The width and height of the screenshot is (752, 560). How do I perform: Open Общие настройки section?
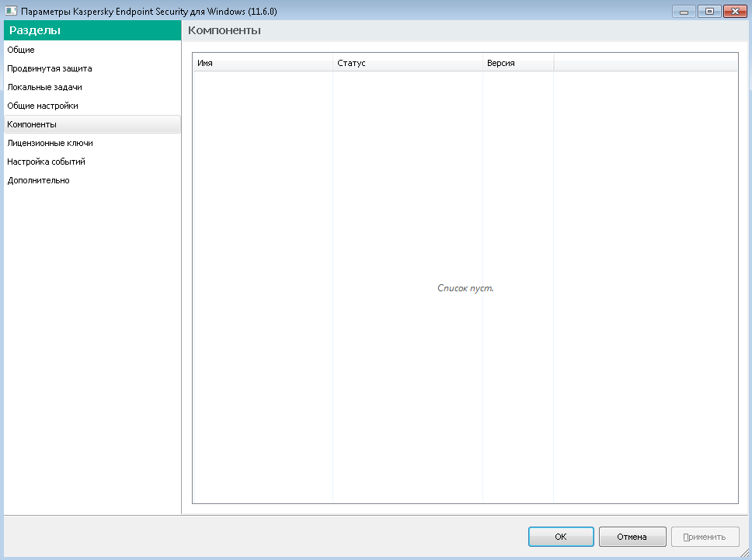click(43, 106)
